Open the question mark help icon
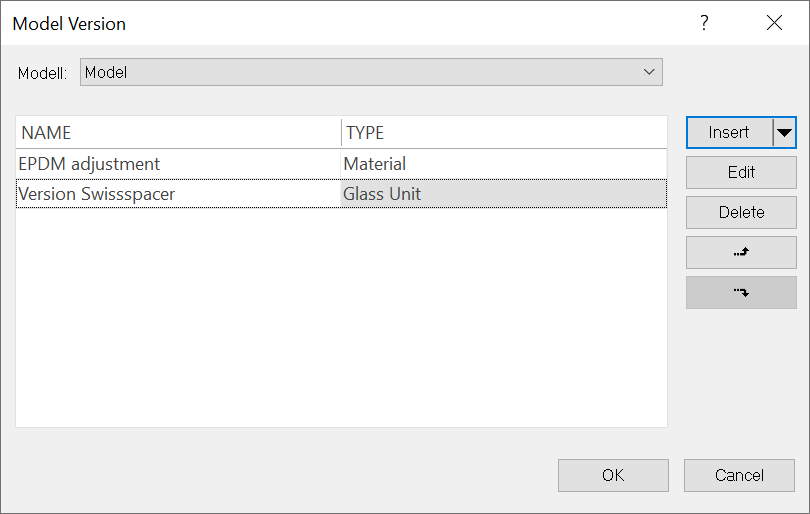The image size is (810, 514). (x=704, y=23)
